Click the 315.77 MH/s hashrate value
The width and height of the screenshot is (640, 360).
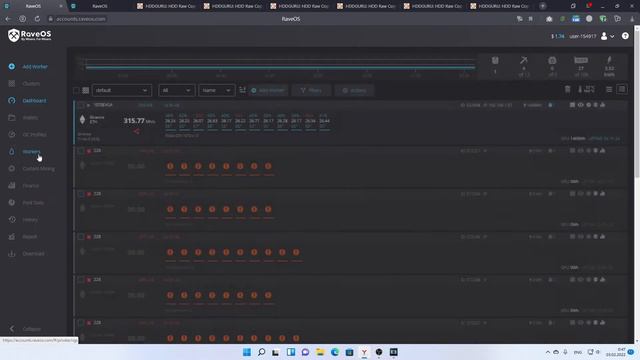[x=139, y=121]
